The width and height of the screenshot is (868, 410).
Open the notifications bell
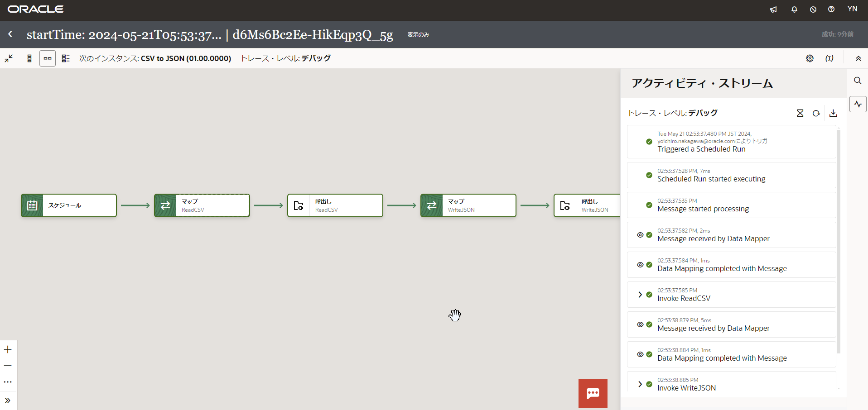click(x=794, y=10)
